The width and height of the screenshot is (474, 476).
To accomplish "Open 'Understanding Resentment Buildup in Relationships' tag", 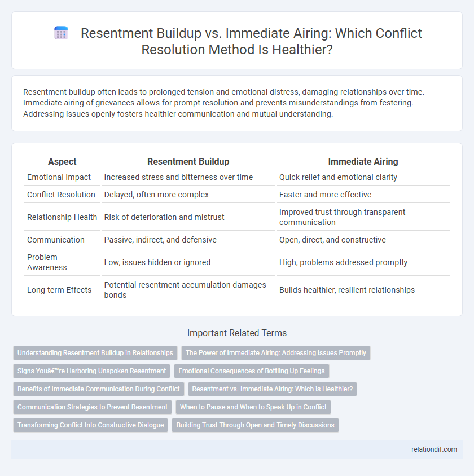I will pos(95,353).
